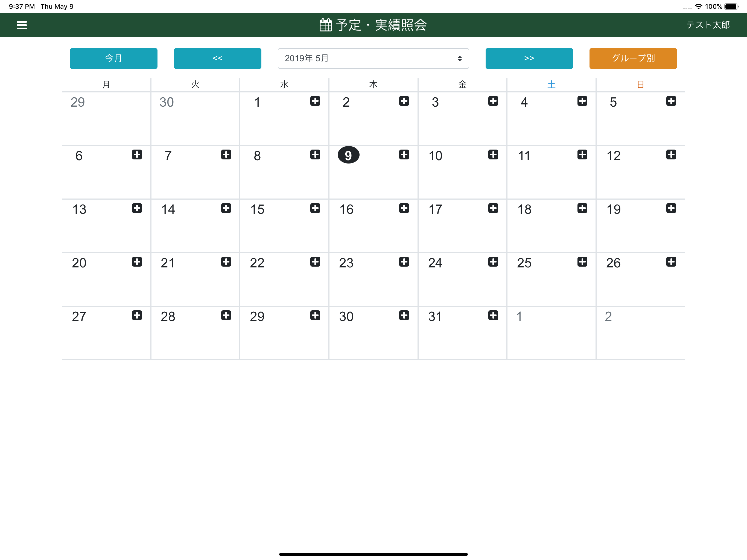Tap the calendar icon in the title
The height and width of the screenshot is (560, 747).
[x=326, y=25]
